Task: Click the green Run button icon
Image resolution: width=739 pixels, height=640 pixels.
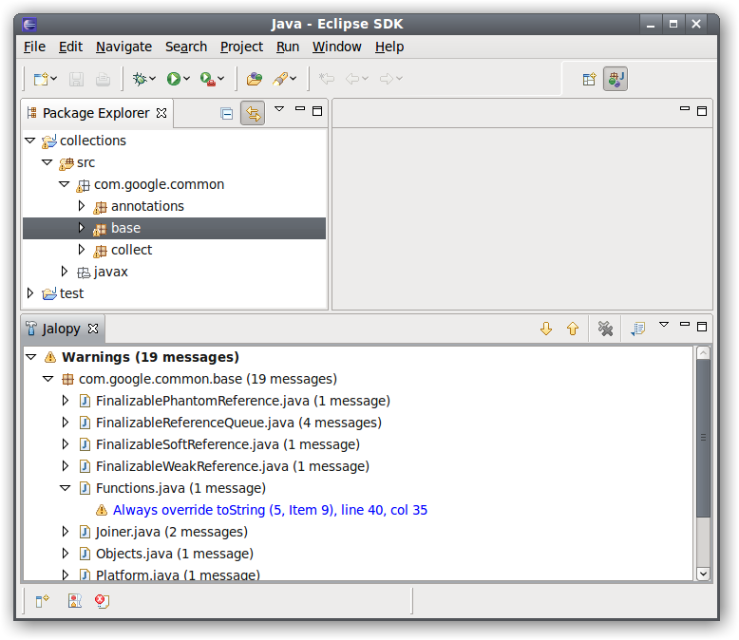Action: [x=173, y=79]
